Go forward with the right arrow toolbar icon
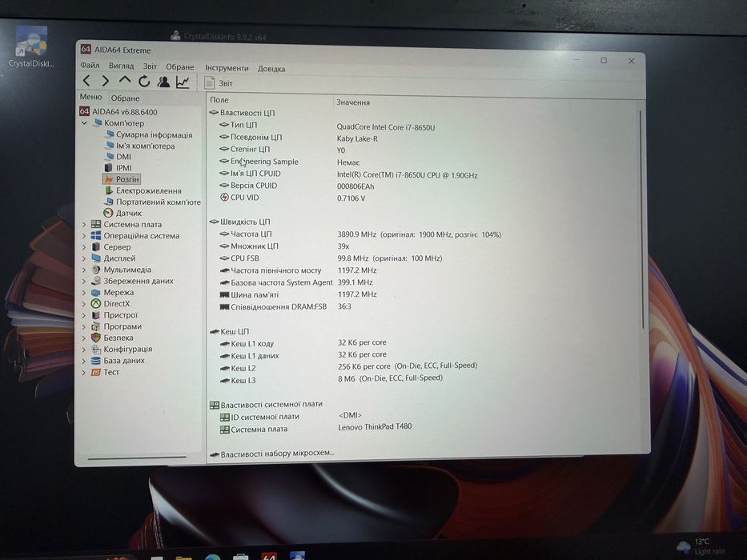 click(106, 81)
